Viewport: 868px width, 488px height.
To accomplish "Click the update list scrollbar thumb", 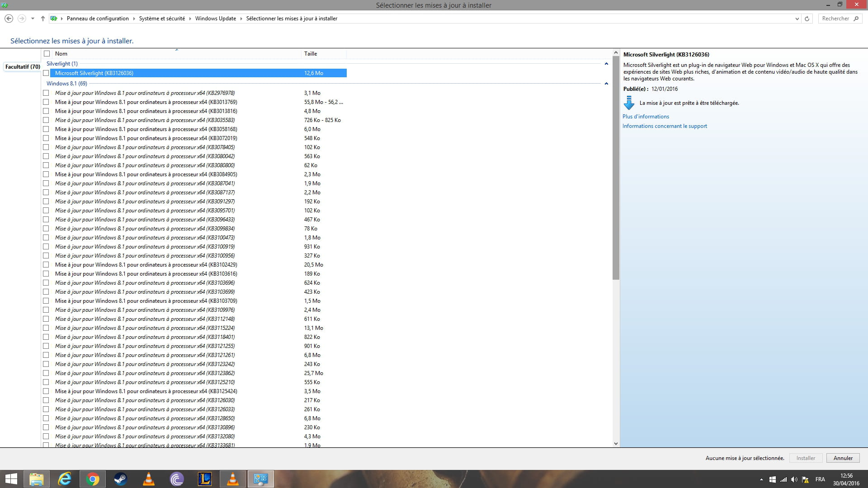I will (616, 167).
